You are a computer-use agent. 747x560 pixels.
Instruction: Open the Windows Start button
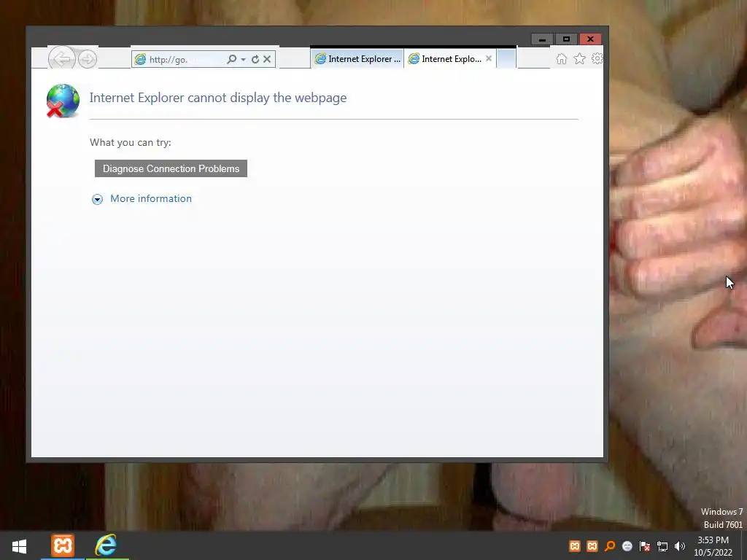tap(19, 545)
